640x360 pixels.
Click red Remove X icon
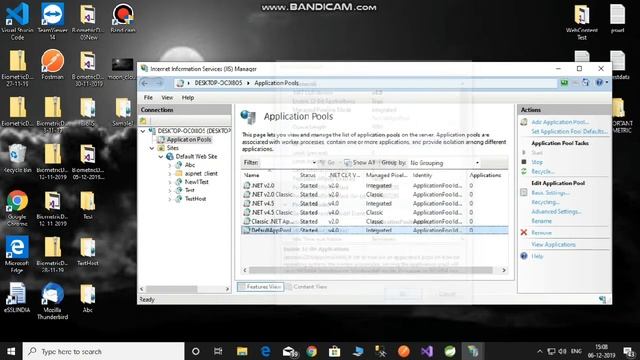pyautogui.click(x=524, y=232)
